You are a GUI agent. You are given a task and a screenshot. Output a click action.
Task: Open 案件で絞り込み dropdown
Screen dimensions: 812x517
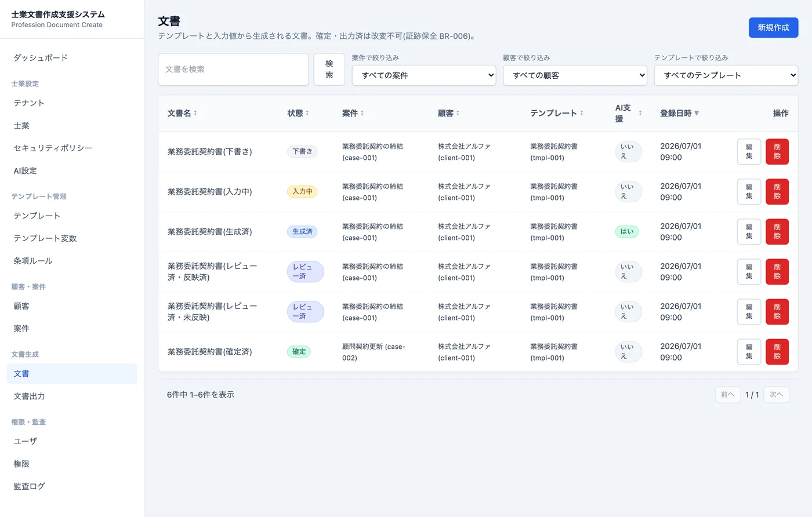click(424, 75)
